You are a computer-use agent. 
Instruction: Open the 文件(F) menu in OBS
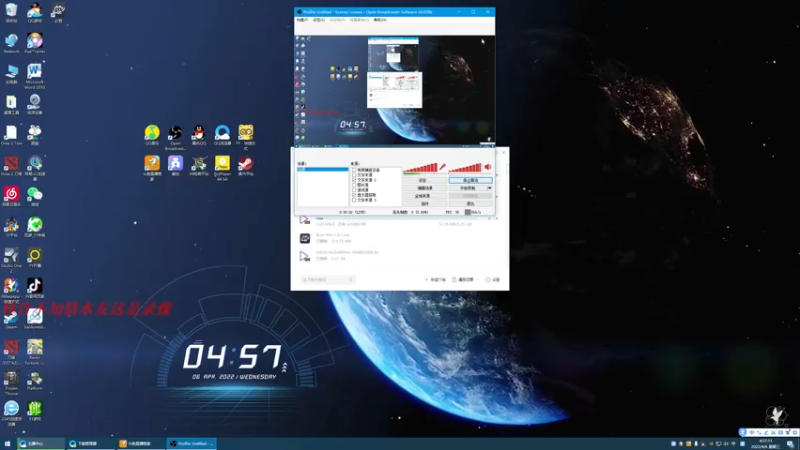302,20
